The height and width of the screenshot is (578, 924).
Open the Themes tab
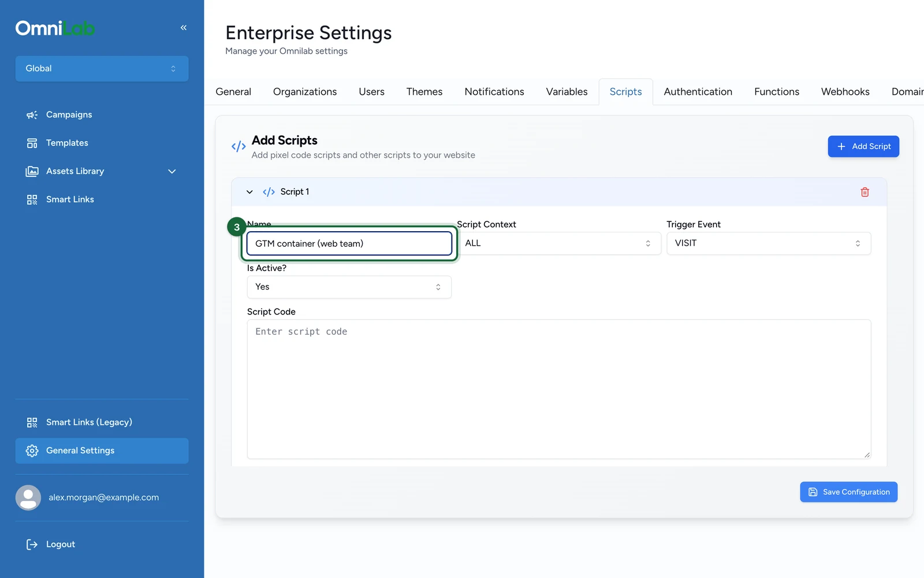424,92
